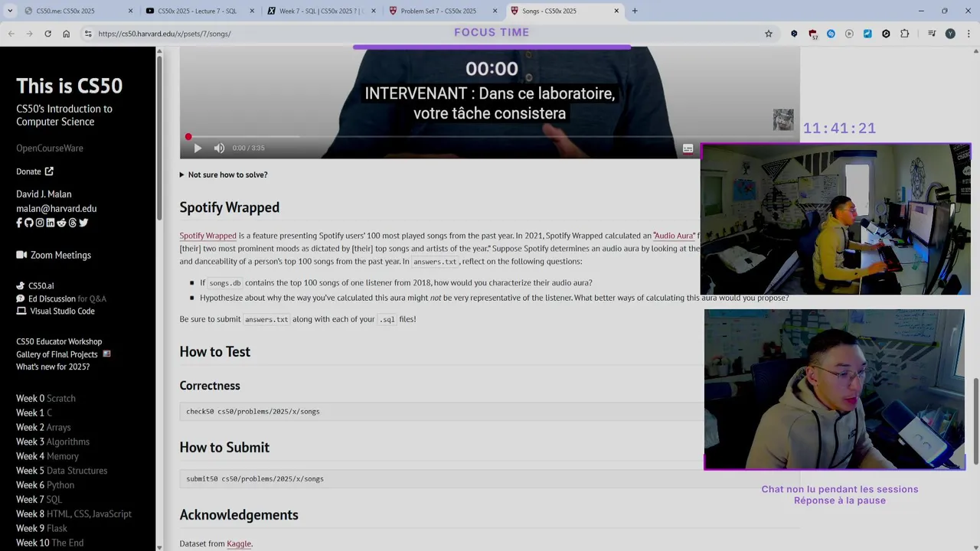The height and width of the screenshot is (551, 980).
Task: Close the CS50.me tab
Action: (130, 11)
